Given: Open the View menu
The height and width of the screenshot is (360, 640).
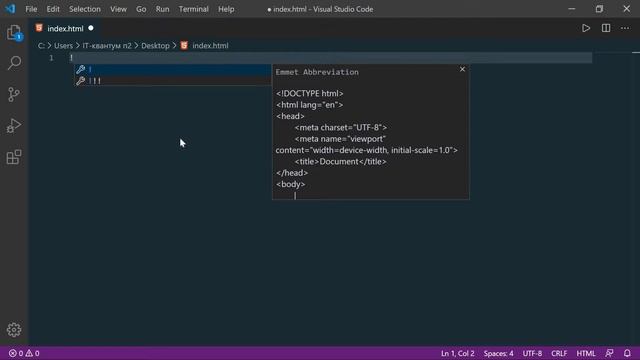Looking at the screenshot, I should point(118,9).
